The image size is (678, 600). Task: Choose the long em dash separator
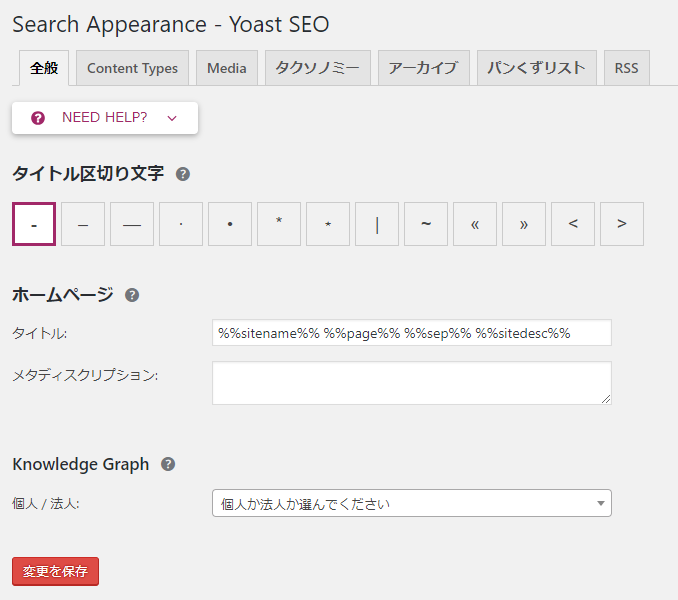click(132, 224)
